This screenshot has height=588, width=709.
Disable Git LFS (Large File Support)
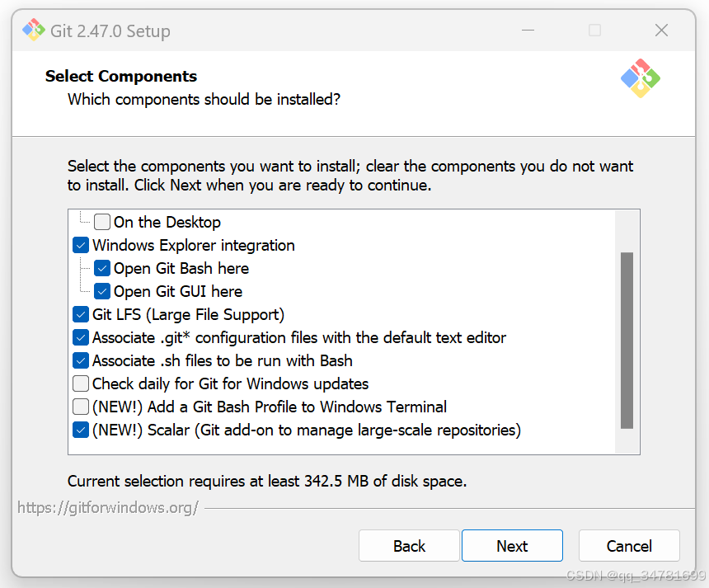[81, 314]
